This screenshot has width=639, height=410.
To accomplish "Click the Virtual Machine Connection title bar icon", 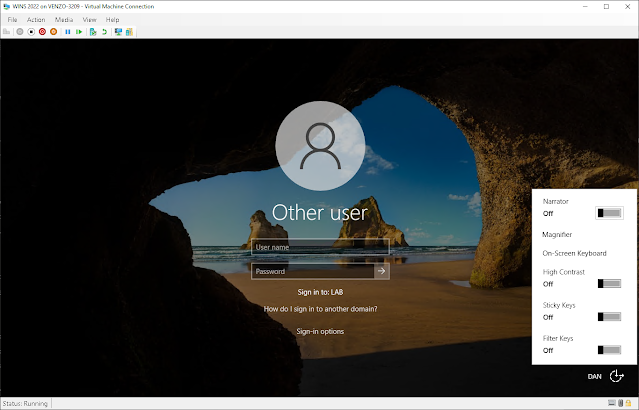I will 7,7.
